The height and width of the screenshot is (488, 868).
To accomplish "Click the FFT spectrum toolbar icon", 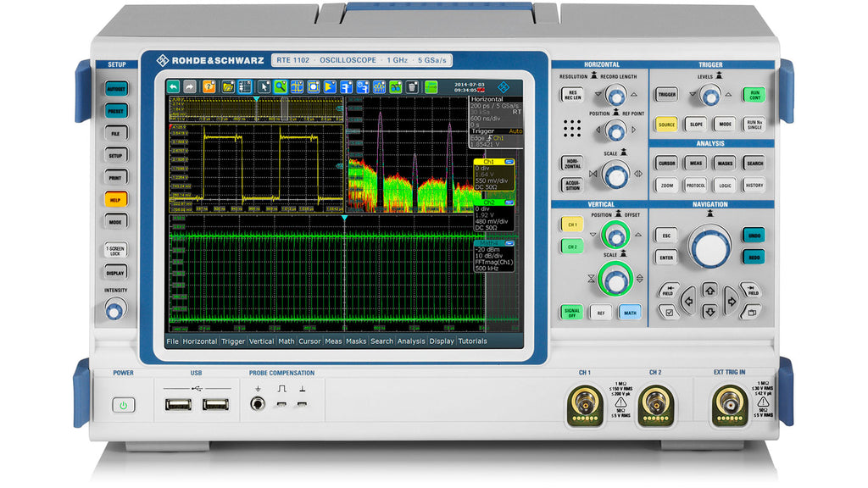I will 379,87.
